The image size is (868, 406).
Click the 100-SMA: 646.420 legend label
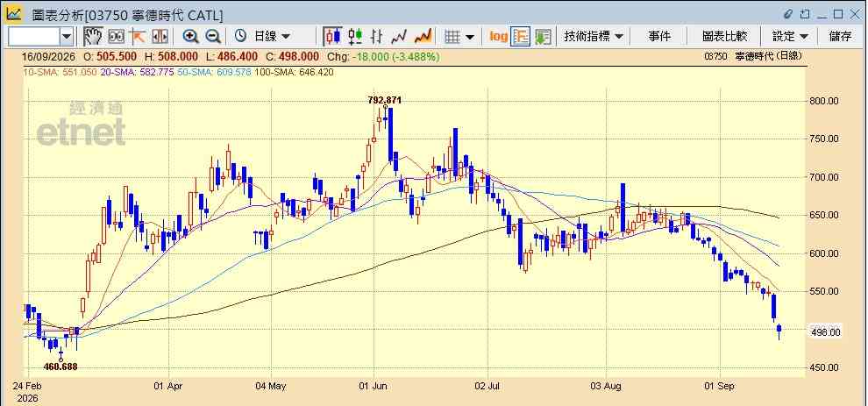(x=294, y=72)
